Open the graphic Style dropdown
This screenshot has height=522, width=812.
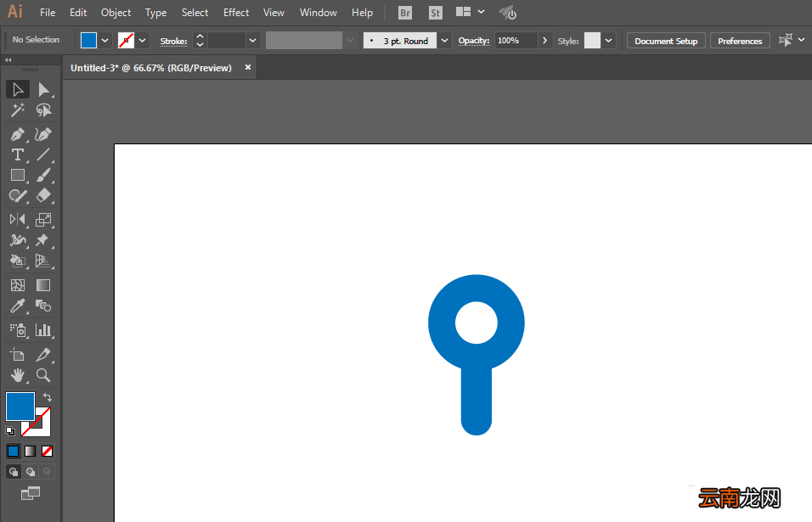608,41
